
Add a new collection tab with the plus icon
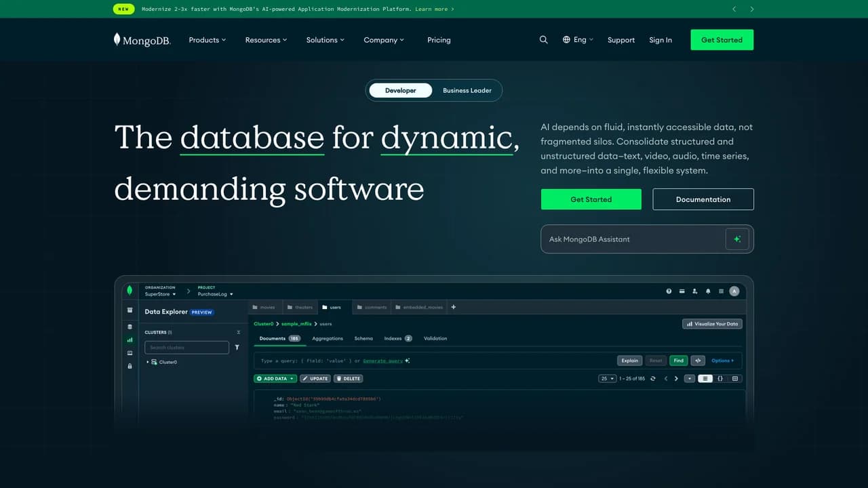pos(454,307)
